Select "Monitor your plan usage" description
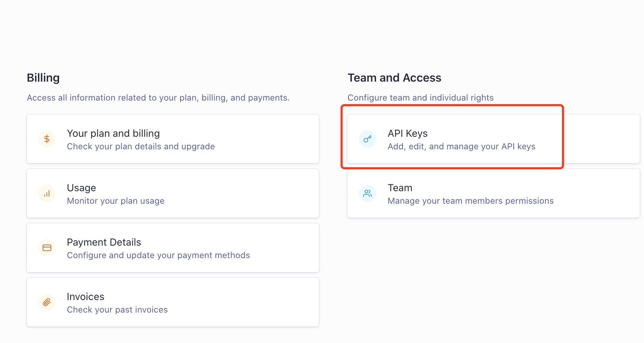Screen dimensions: 644x343 (x=116, y=201)
